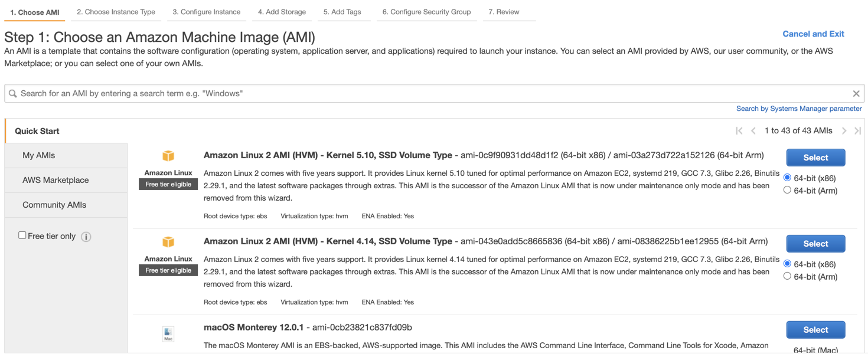Click AMI ID ami-08386225b1ee12955 text
This screenshot has width=868, height=357.
pyautogui.click(x=668, y=241)
